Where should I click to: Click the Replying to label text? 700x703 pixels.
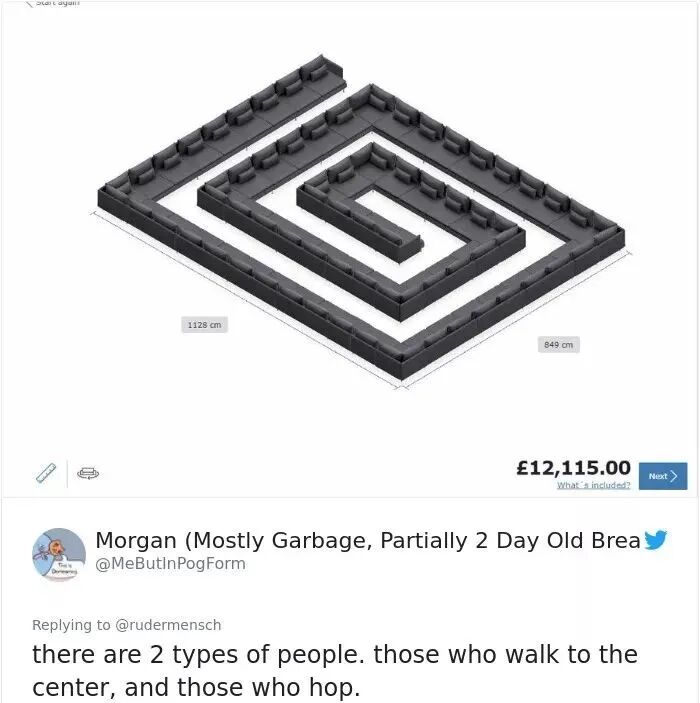[x=71, y=625]
